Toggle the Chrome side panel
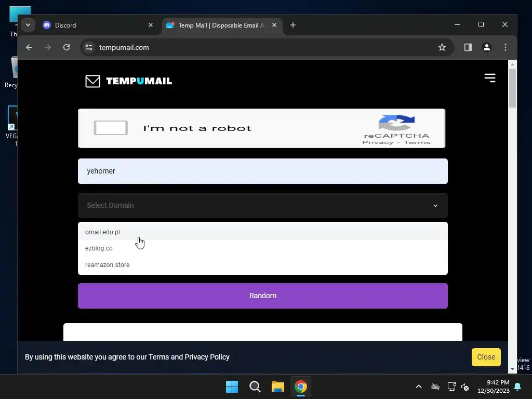 (468, 47)
